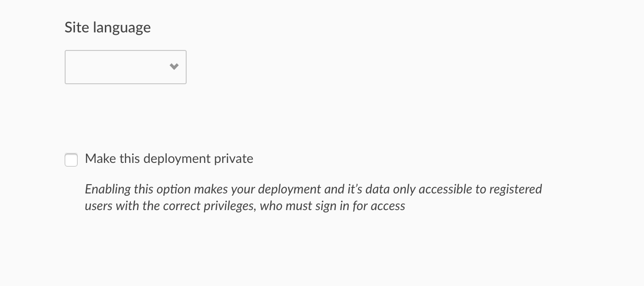
Task: Show language choices via the dropdown chevron
Action: [174, 67]
